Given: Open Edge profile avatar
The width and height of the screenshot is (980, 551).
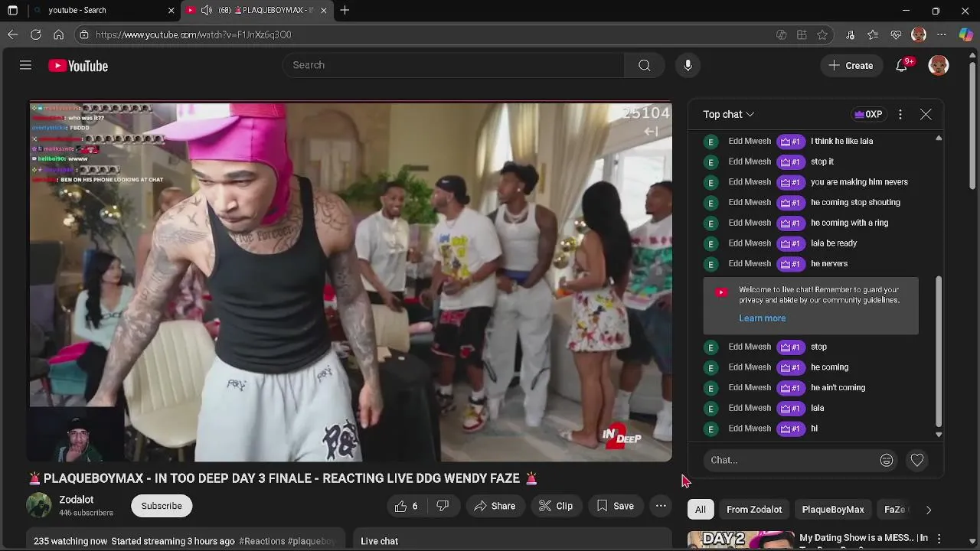Looking at the screenshot, I should coord(919,34).
